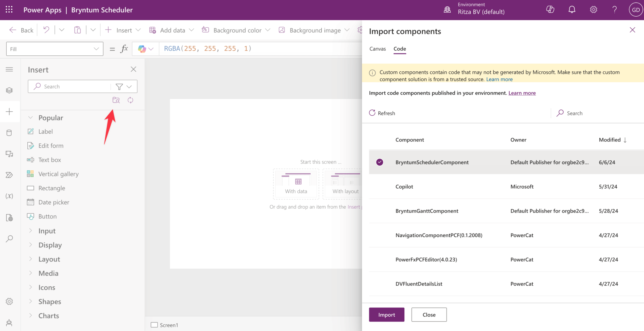Click the Copilot formula icon
This screenshot has height=331, width=644.
[142, 49]
